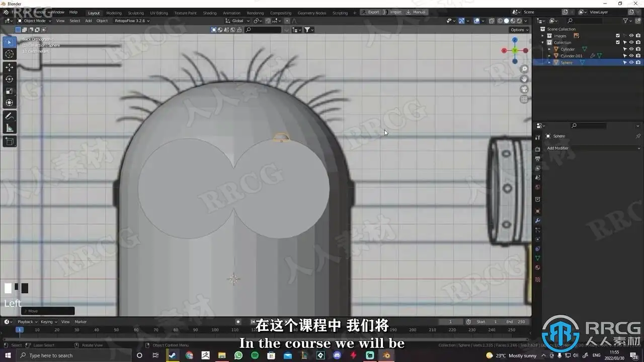Open the Object Constraints properties tab
The width and height of the screenshot is (644, 362).
coord(537,248)
